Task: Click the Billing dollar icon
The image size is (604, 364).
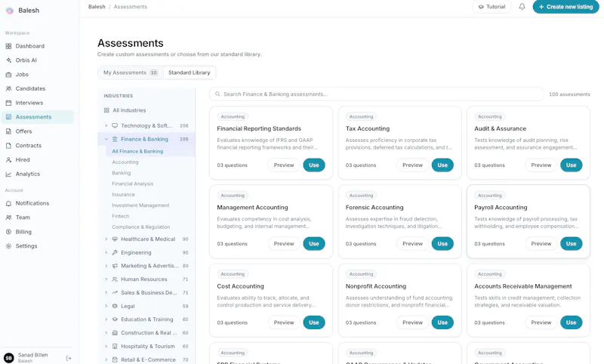Action: (8, 232)
